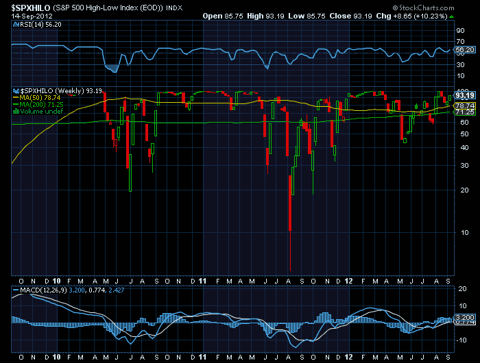Click the Open 85.75 value
The image size is (480, 363).
click(223, 16)
